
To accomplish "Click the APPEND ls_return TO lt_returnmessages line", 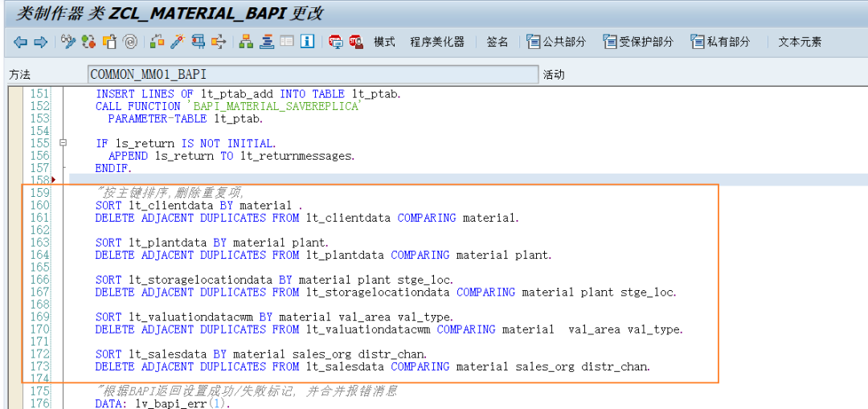I will [231, 156].
